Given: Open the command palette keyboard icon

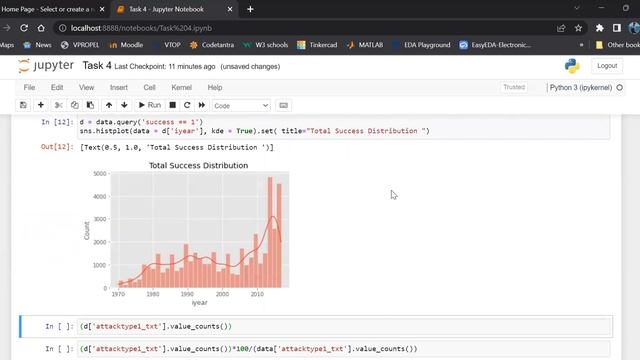Looking at the screenshot, I should coord(283,105).
